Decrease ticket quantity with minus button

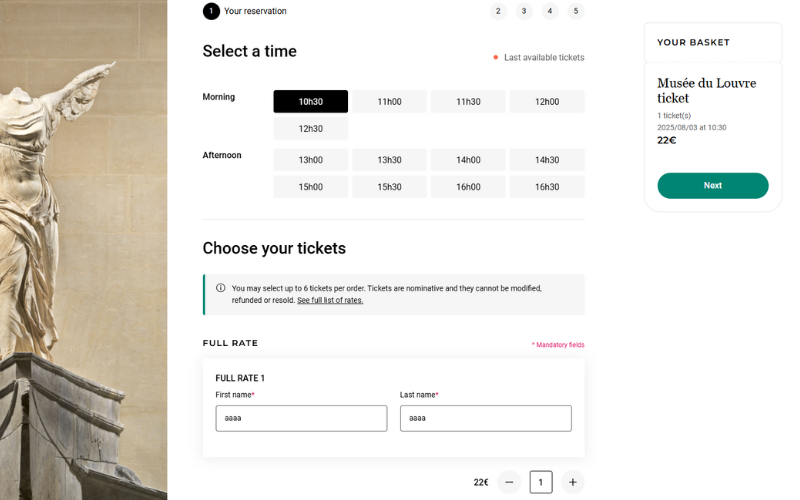click(x=509, y=482)
